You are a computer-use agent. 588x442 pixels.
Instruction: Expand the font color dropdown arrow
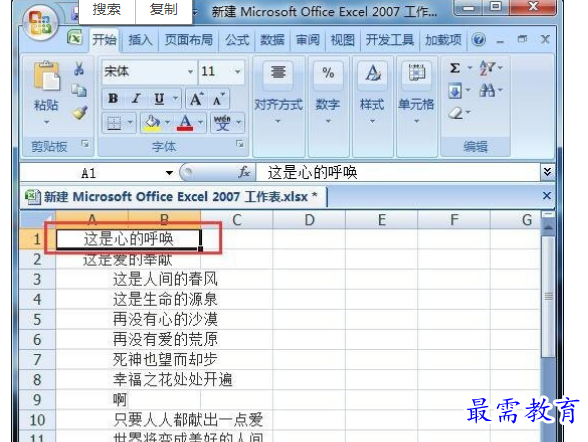click(x=201, y=123)
